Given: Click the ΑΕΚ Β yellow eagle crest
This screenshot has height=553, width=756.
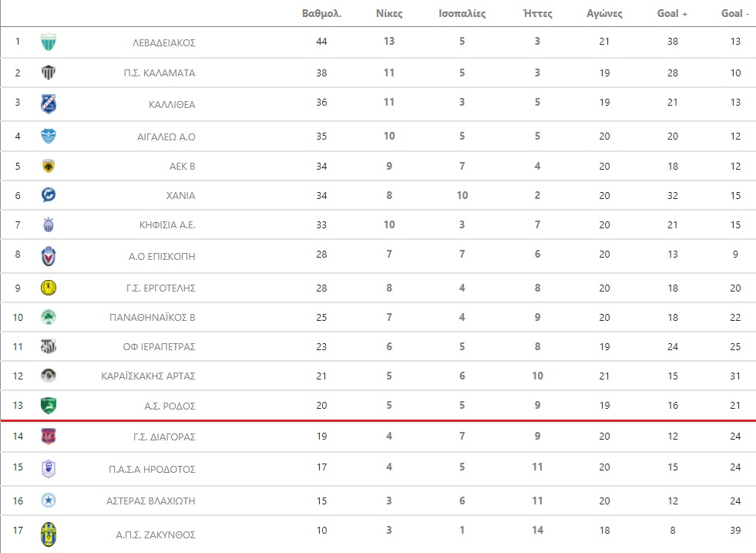Looking at the screenshot, I should 49,166.
